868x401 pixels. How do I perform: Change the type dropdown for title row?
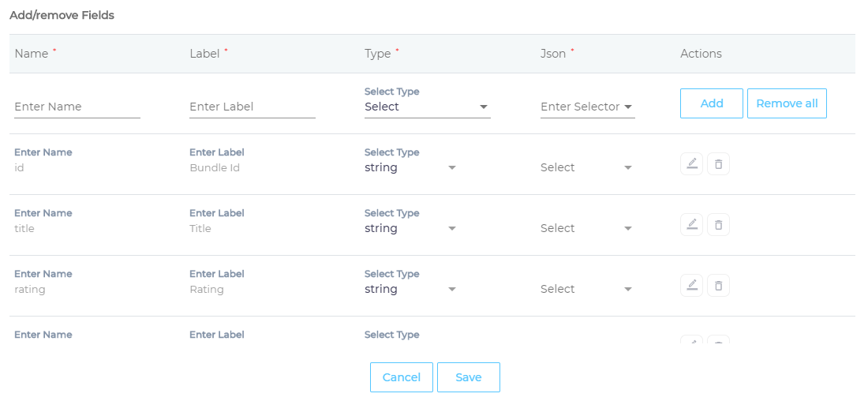pyautogui.click(x=411, y=228)
